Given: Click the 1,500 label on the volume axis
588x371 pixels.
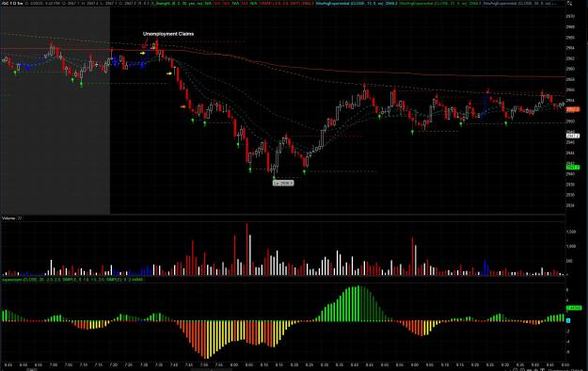Looking at the screenshot, I should tap(571, 232).
